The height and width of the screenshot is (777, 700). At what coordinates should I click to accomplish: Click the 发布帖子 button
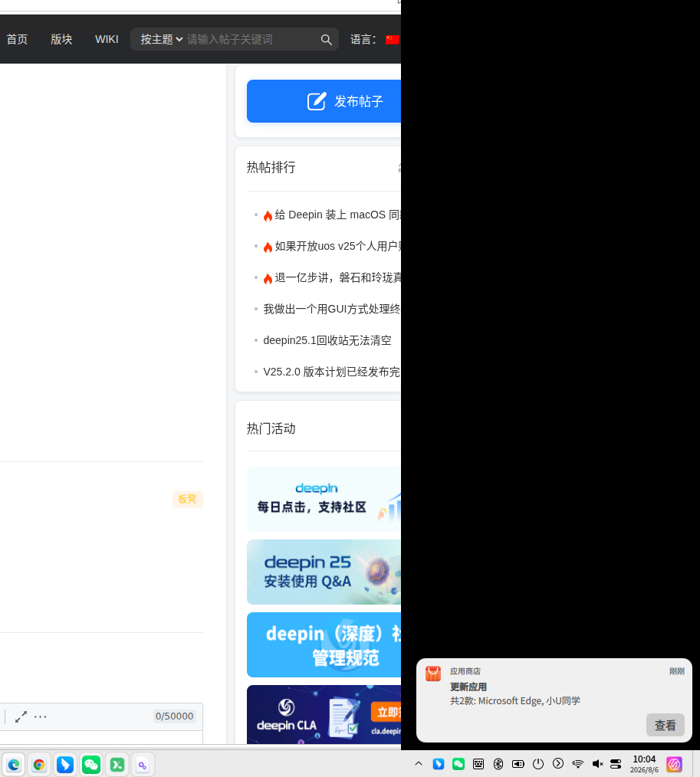tap(324, 101)
